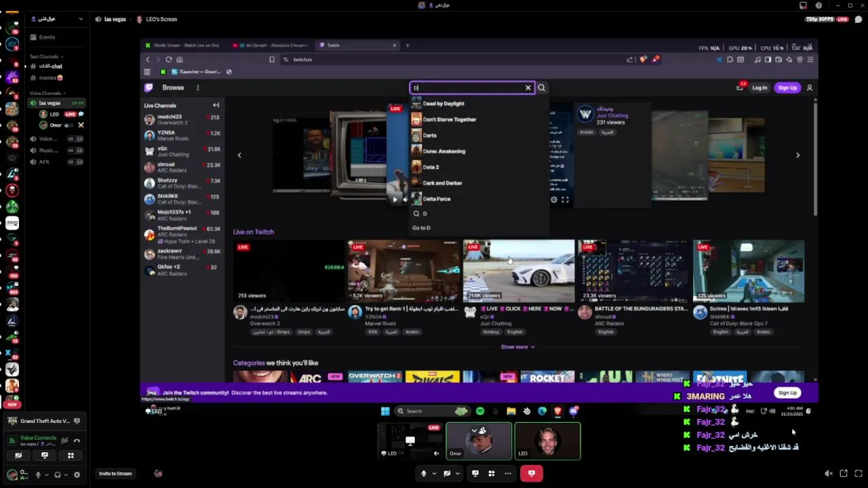Toggle microphone mute in the user panel
The image size is (868, 488).
pyautogui.click(x=38, y=475)
